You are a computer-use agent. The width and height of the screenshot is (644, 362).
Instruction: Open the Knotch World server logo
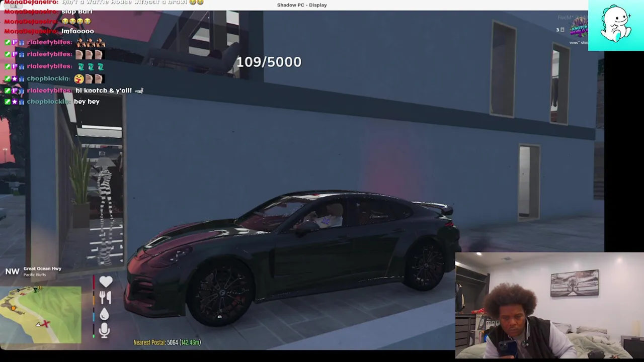coord(579,27)
